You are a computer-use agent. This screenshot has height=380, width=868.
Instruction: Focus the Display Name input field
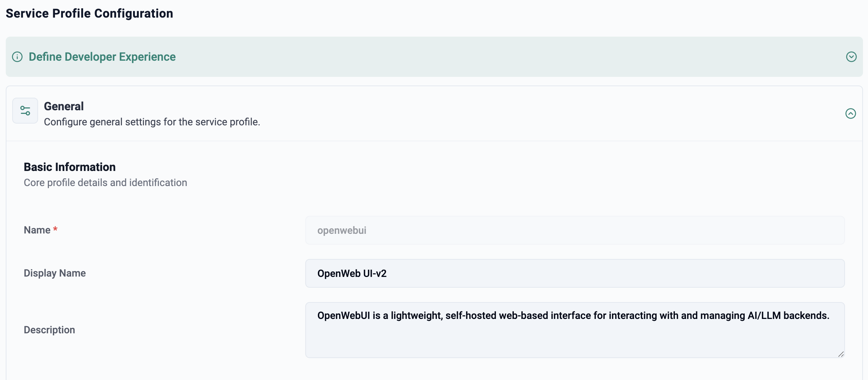[575, 273]
